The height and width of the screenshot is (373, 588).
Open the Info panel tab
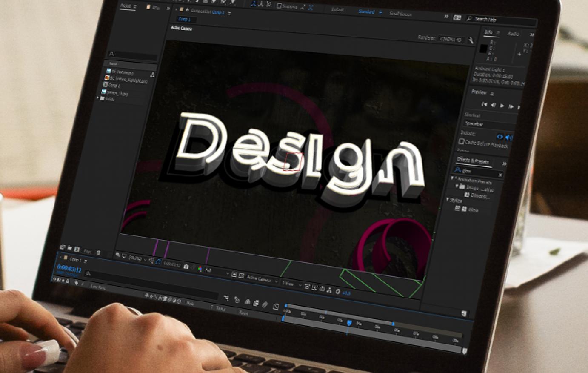pos(488,32)
